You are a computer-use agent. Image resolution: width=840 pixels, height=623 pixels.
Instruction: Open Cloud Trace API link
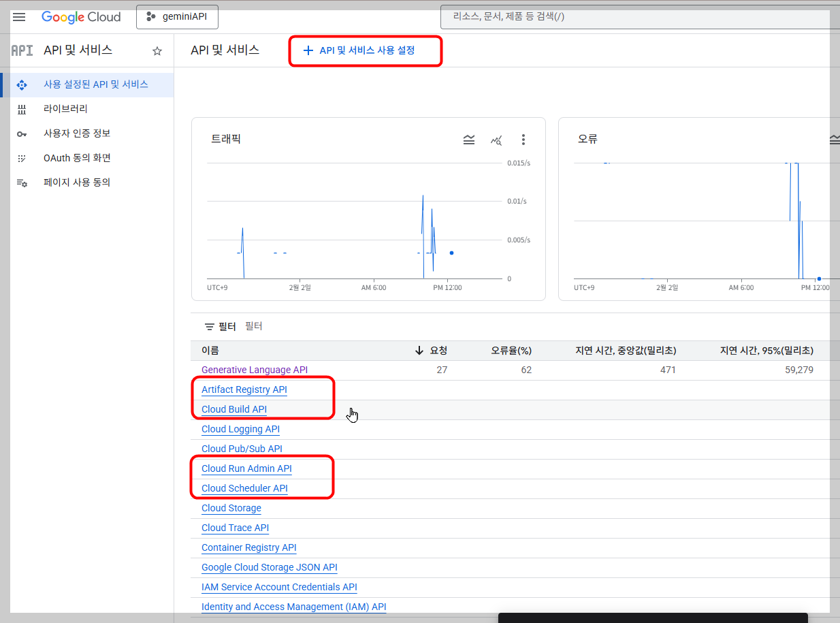236,528
